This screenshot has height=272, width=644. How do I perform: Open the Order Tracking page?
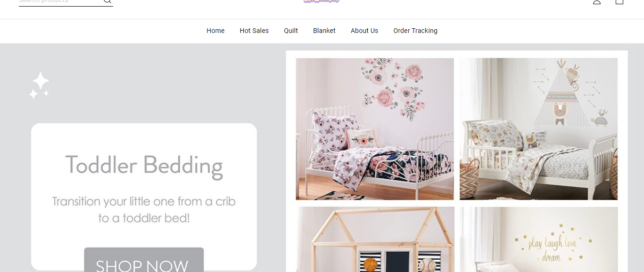tap(415, 31)
